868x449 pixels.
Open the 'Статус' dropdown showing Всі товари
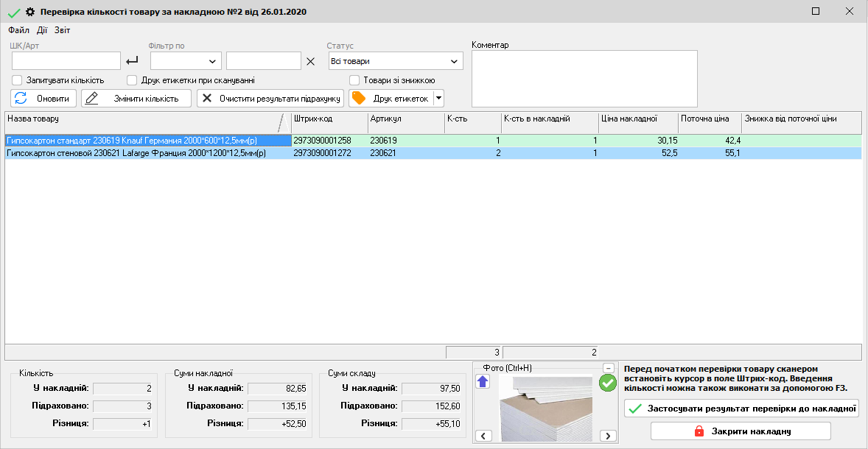[x=395, y=61]
